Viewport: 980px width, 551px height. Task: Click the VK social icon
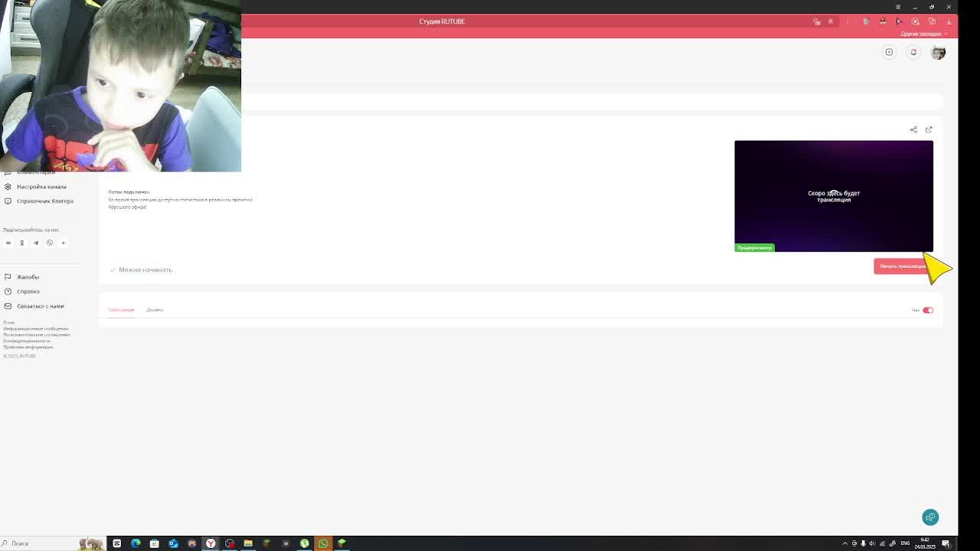point(8,243)
